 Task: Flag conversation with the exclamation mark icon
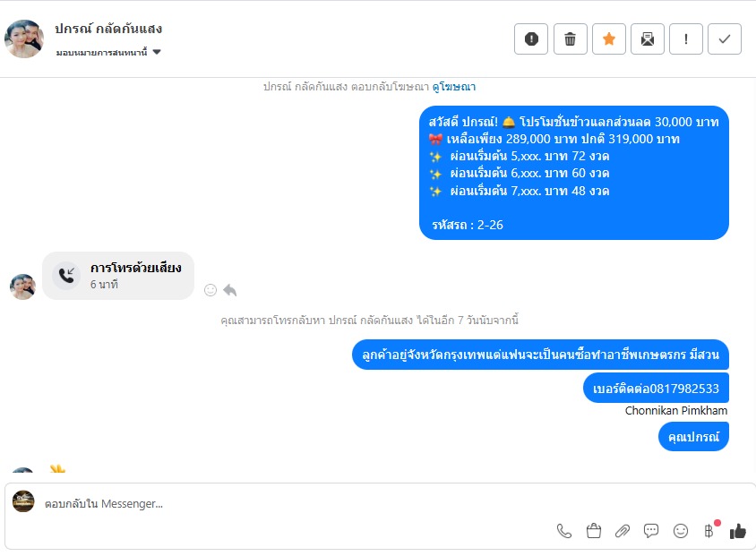tap(686, 39)
